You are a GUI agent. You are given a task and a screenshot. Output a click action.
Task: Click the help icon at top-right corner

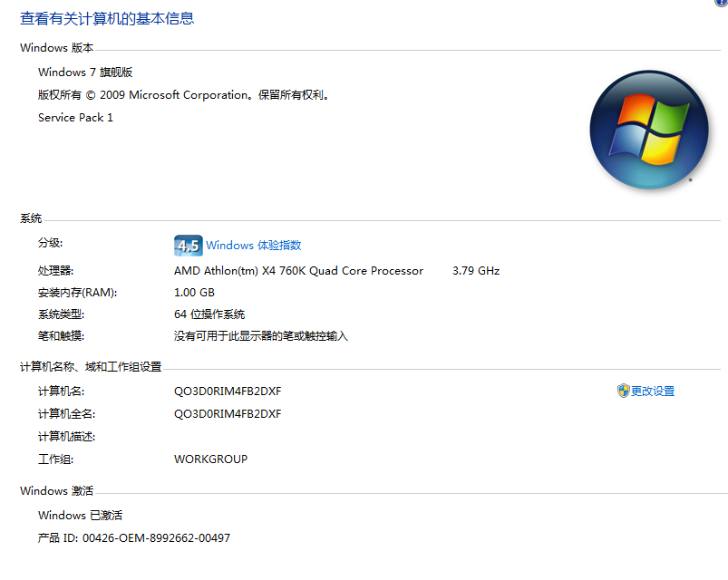pos(721,3)
